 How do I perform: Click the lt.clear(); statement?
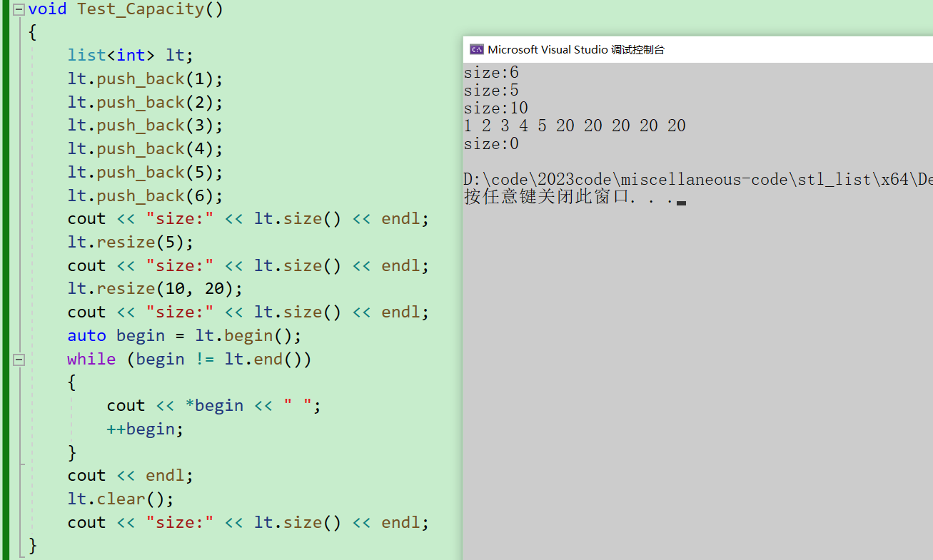tap(121, 499)
